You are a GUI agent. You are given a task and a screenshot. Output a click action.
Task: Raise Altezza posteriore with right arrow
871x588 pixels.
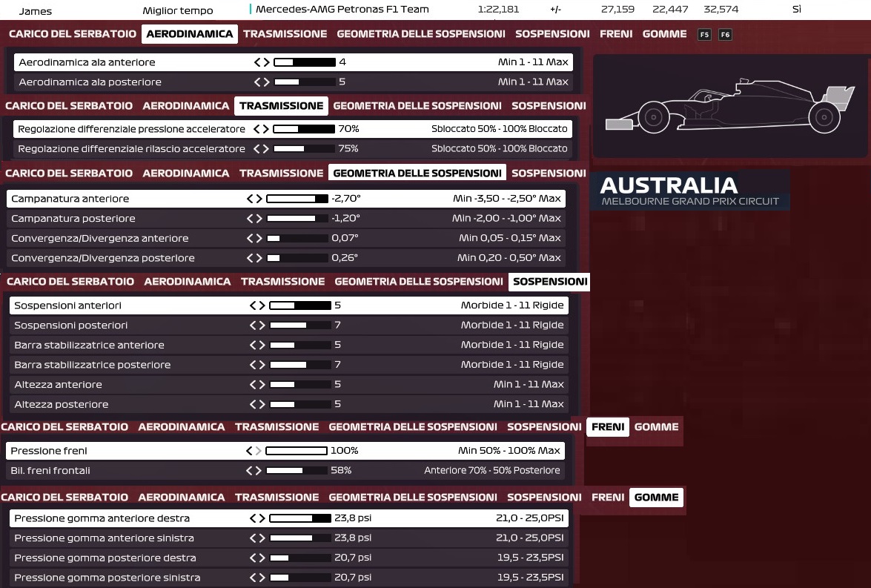[x=262, y=405]
